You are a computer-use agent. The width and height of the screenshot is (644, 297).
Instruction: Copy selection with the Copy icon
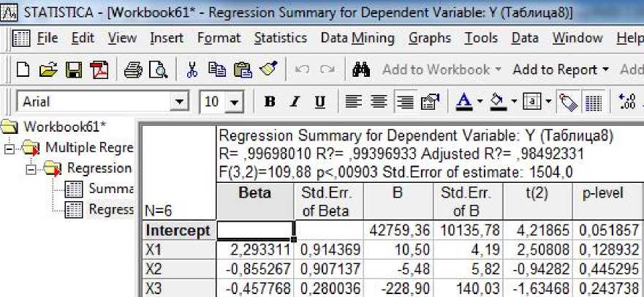pos(217,69)
